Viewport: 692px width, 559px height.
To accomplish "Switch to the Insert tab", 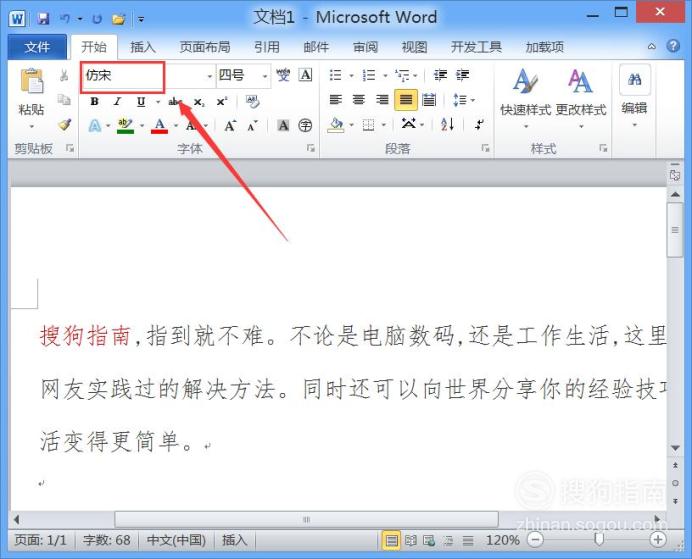I will point(143,46).
